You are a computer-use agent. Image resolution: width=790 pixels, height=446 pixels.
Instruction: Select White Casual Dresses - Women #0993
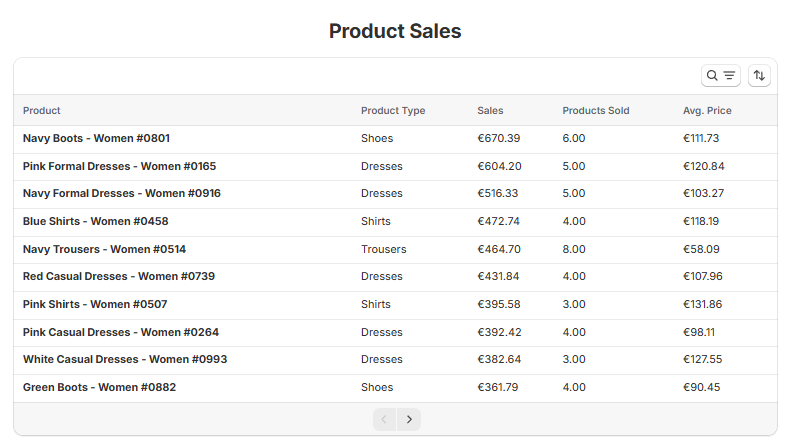[125, 359]
